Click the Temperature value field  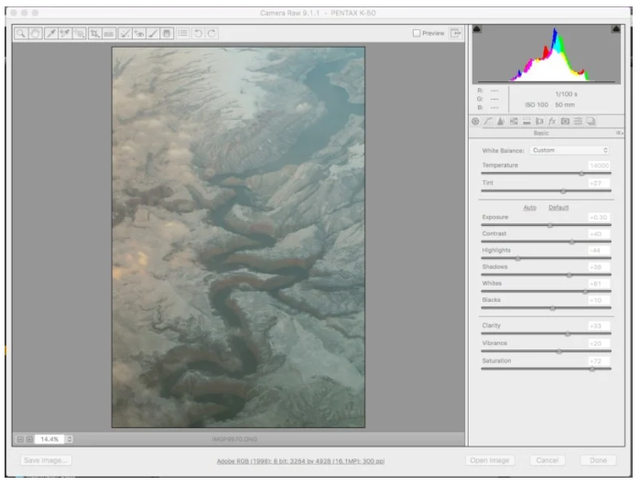(598, 165)
